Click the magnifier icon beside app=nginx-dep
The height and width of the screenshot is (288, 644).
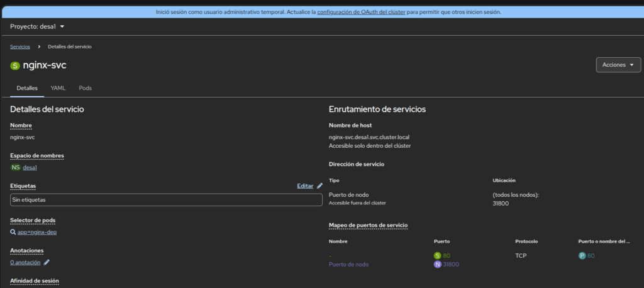pyautogui.click(x=13, y=232)
